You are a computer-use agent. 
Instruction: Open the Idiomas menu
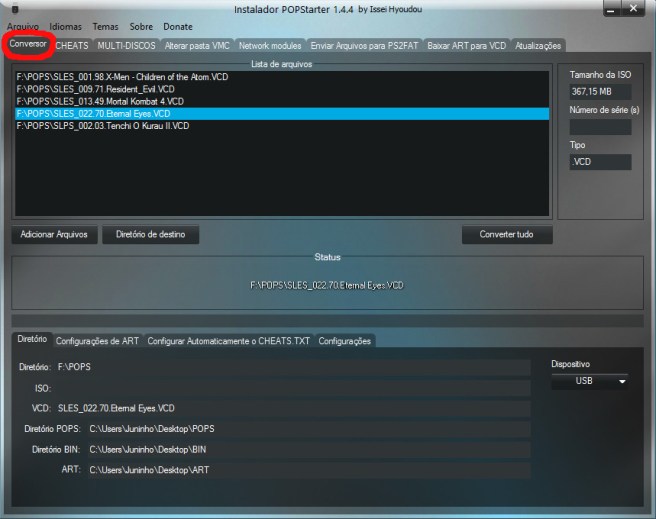pos(65,27)
